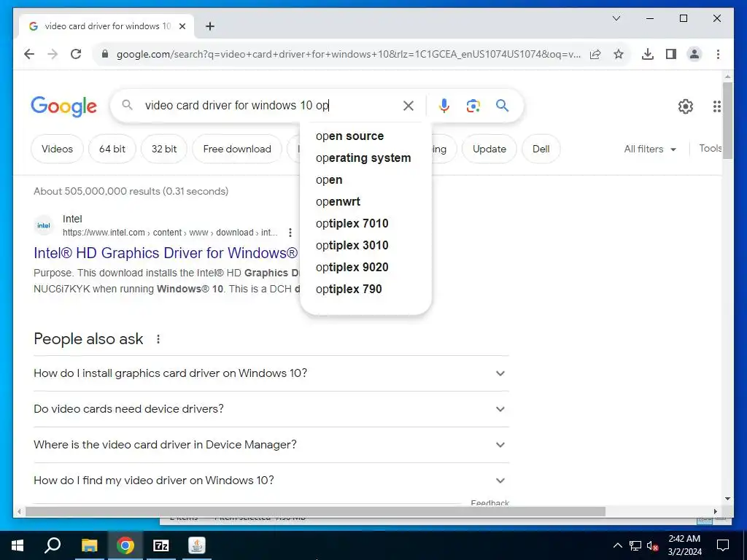This screenshot has height=560, width=747.
Task: Select the 64 bit filter chip
Action: pyautogui.click(x=112, y=149)
